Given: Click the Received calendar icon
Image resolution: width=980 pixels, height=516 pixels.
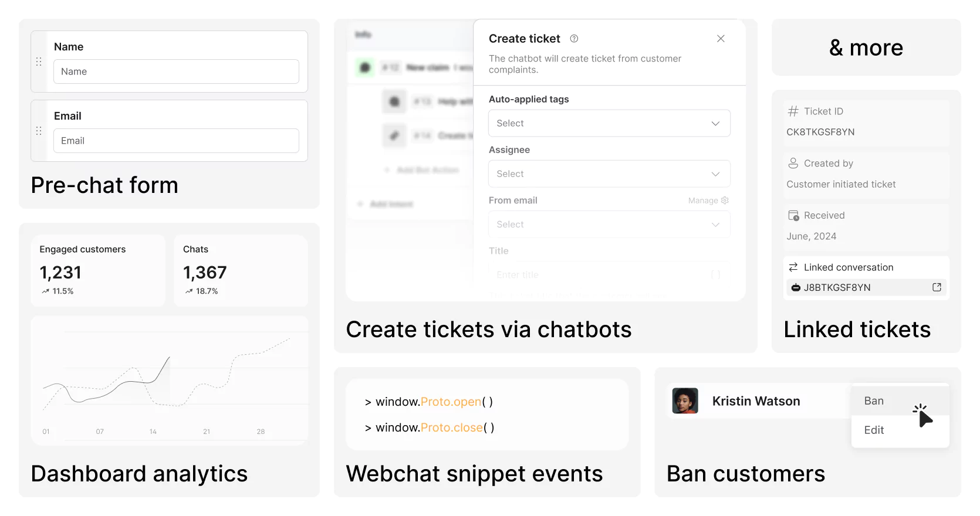Looking at the screenshot, I should pos(793,216).
